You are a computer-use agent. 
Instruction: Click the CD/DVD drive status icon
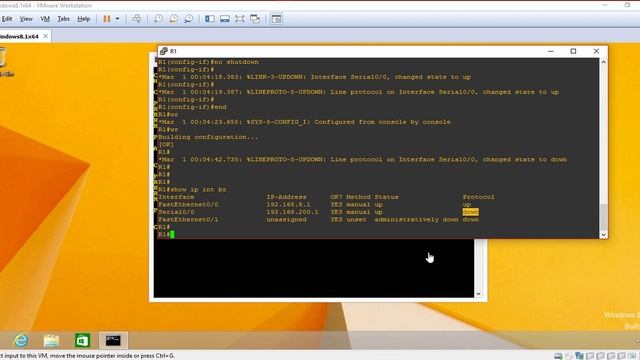tap(569, 356)
